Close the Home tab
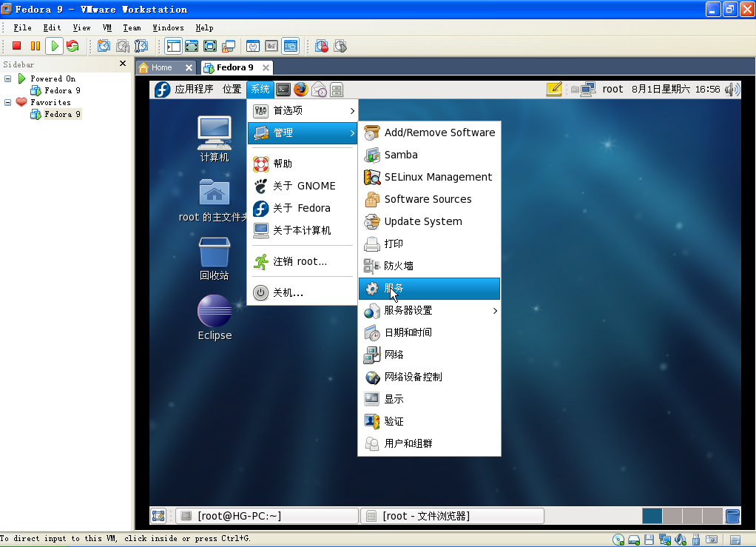The image size is (756, 547). (189, 67)
